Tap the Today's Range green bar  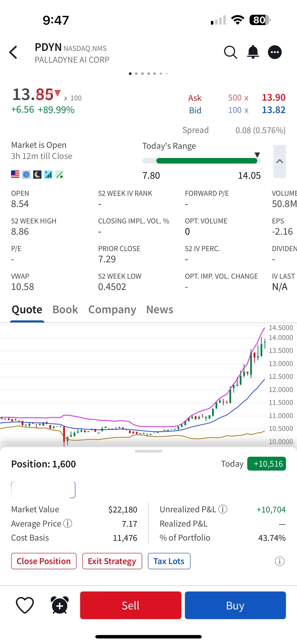point(207,161)
